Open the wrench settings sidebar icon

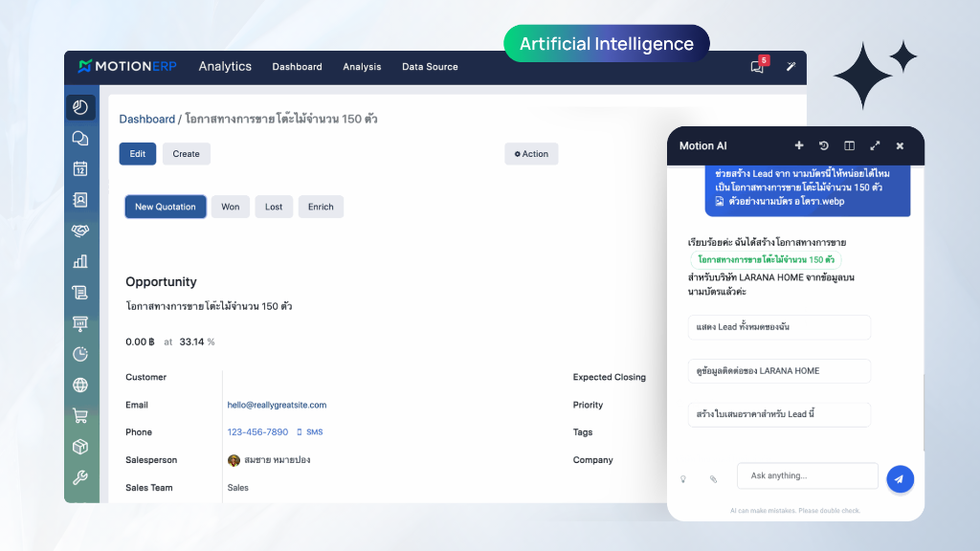[80, 477]
